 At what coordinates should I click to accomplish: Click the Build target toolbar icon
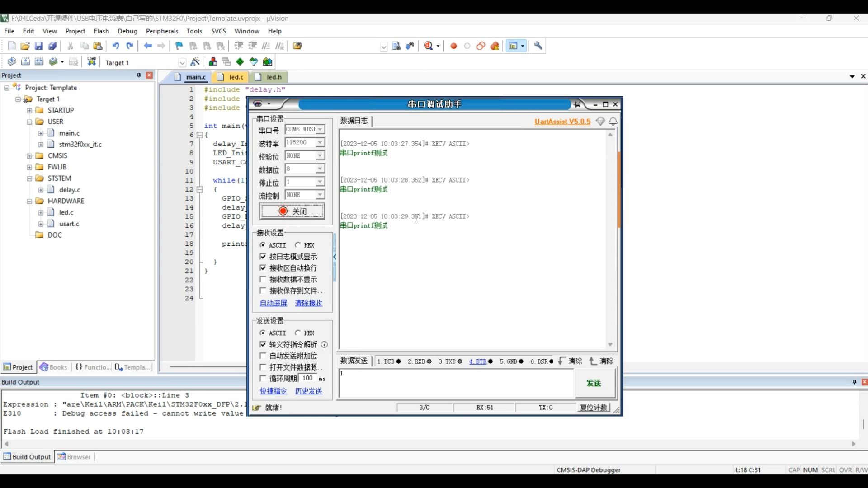[x=26, y=62]
